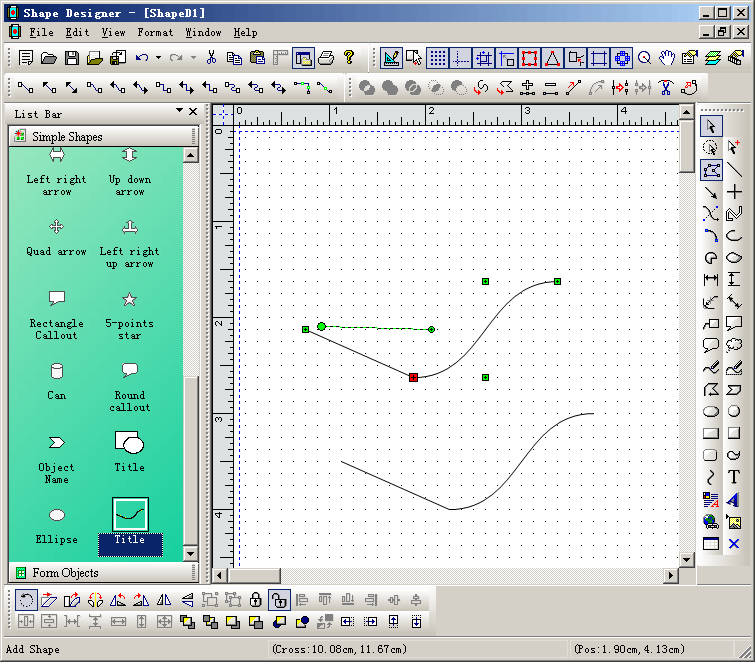Click the Bring to front icon

point(187,622)
